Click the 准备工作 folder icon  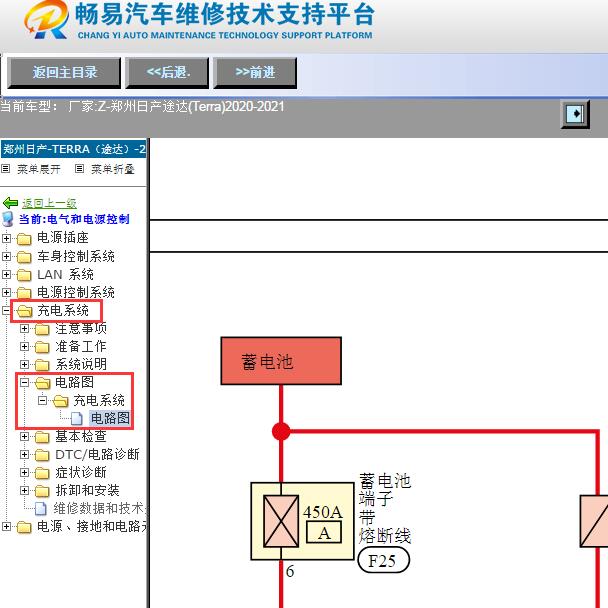click(42, 347)
